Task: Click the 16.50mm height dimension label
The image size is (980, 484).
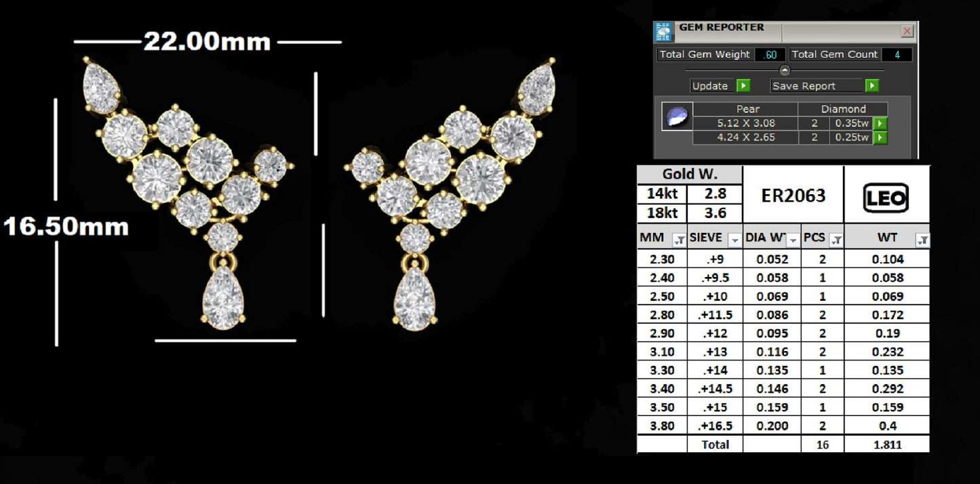Action: tap(66, 226)
